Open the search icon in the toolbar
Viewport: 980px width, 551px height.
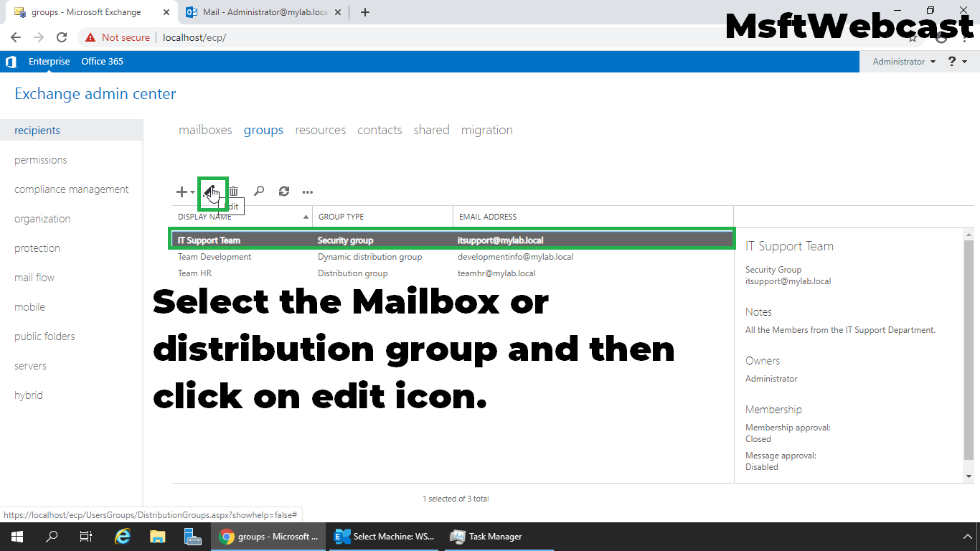[258, 192]
